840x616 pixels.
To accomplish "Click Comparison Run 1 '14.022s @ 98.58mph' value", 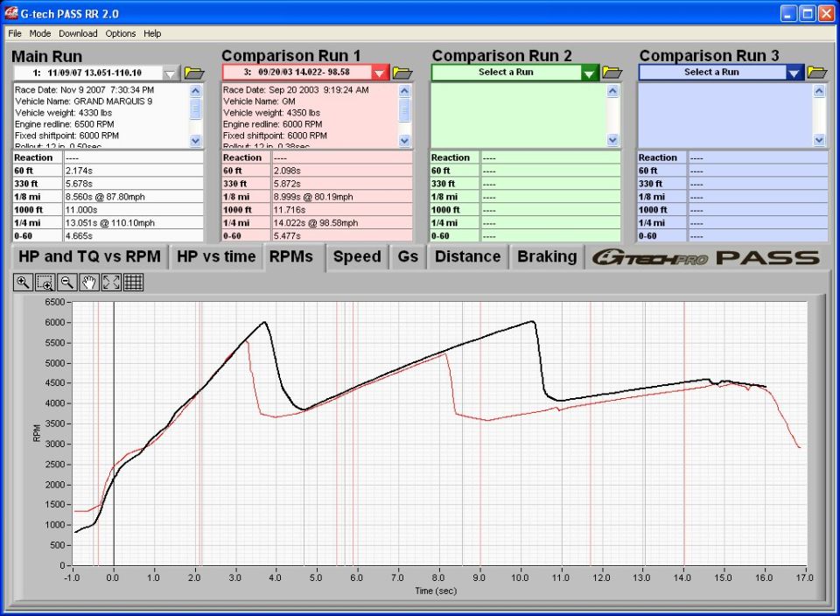I will point(316,223).
